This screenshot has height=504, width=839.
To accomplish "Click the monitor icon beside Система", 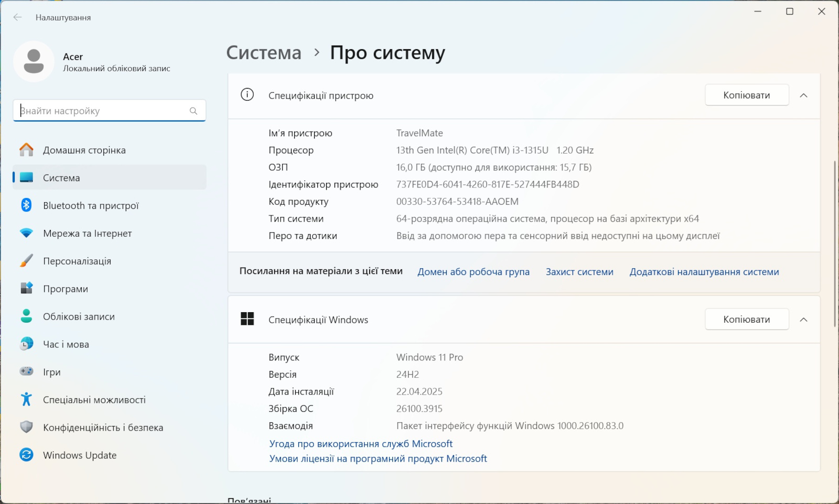I will 26,178.
